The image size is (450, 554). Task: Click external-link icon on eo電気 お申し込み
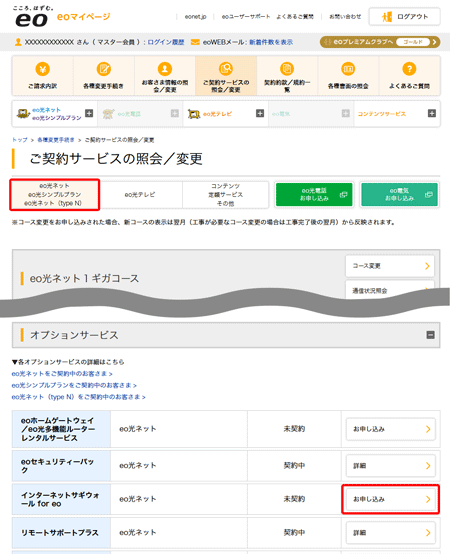pyautogui.click(x=429, y=194)
